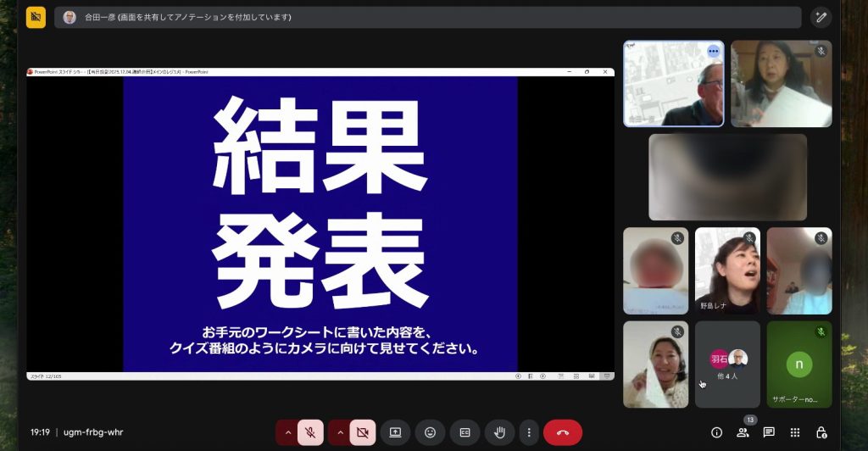Image resolution: width=868 pixels, height=451 pixels.
Task: Click the share screen icon
Action: [395, 432]
